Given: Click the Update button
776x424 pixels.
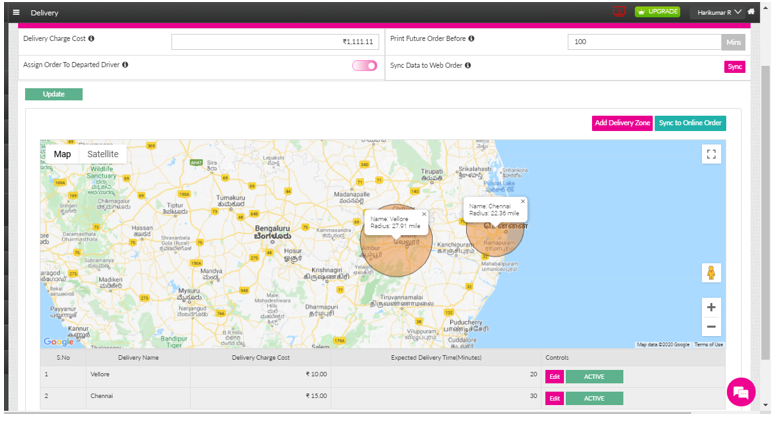Looking at the screenshot, I should pos(53,94).
